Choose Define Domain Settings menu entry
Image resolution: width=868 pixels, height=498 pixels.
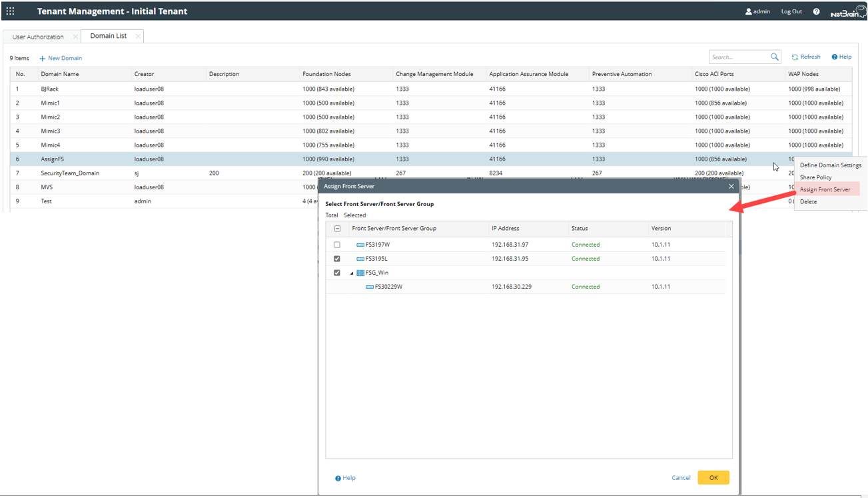pos(830,165)
